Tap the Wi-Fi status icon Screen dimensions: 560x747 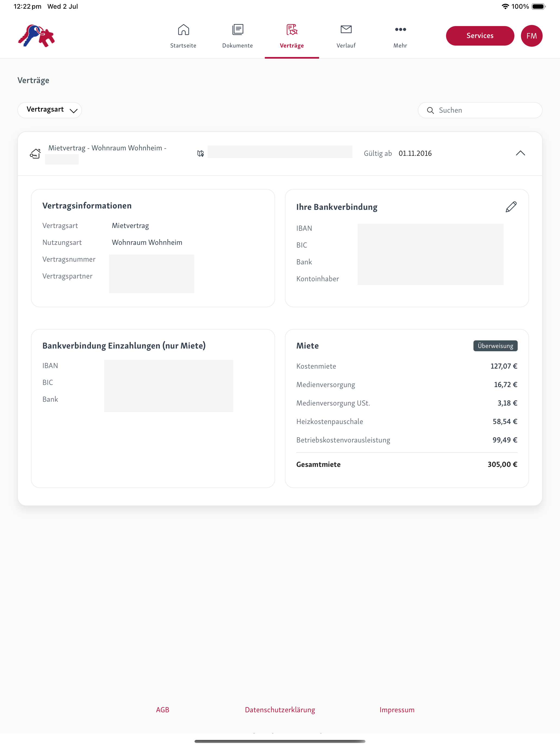pos(505,7)
